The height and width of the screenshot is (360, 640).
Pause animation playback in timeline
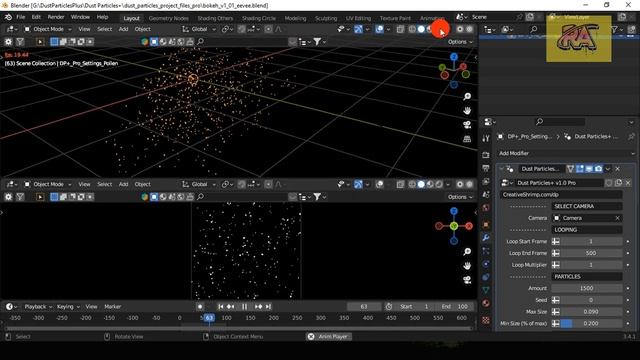click(244, 307)
